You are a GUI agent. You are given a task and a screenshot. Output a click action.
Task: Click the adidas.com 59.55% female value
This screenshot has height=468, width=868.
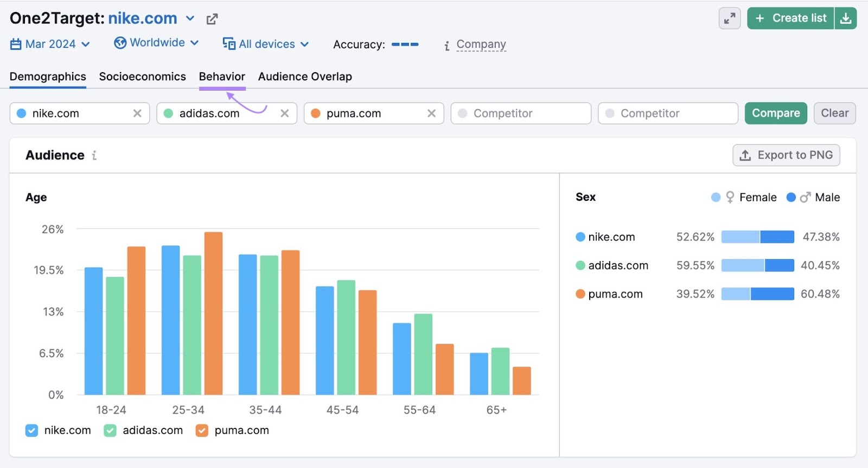pyautogui.click(x=695, y=265)
